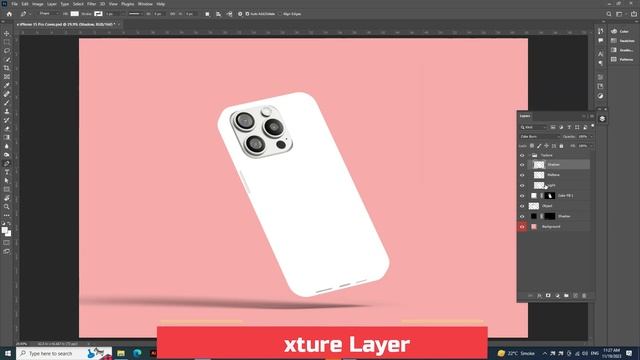This screenshot has height=360, width=640.
Task: Click the Stroke color swatch in options bar
Action: pyautogui.click(x=98, y=14)
